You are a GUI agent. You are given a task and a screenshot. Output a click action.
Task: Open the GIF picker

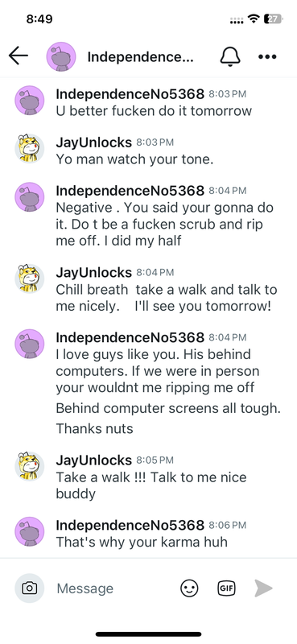(x=226, y=588)
